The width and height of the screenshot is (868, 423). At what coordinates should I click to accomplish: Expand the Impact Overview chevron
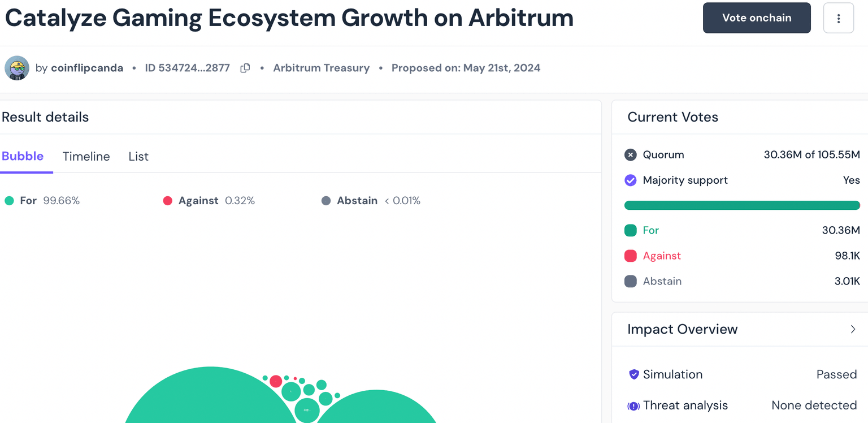click(853, 329)
